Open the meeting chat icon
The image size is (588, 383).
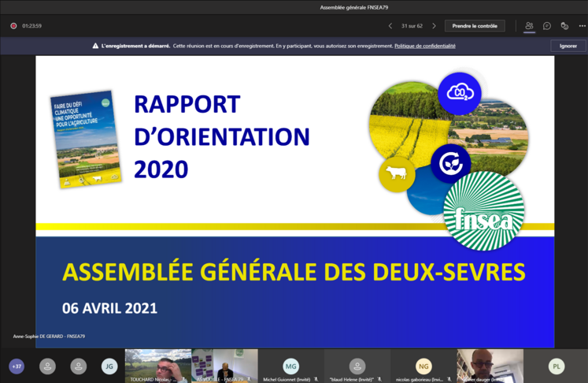tap(547, 26)
